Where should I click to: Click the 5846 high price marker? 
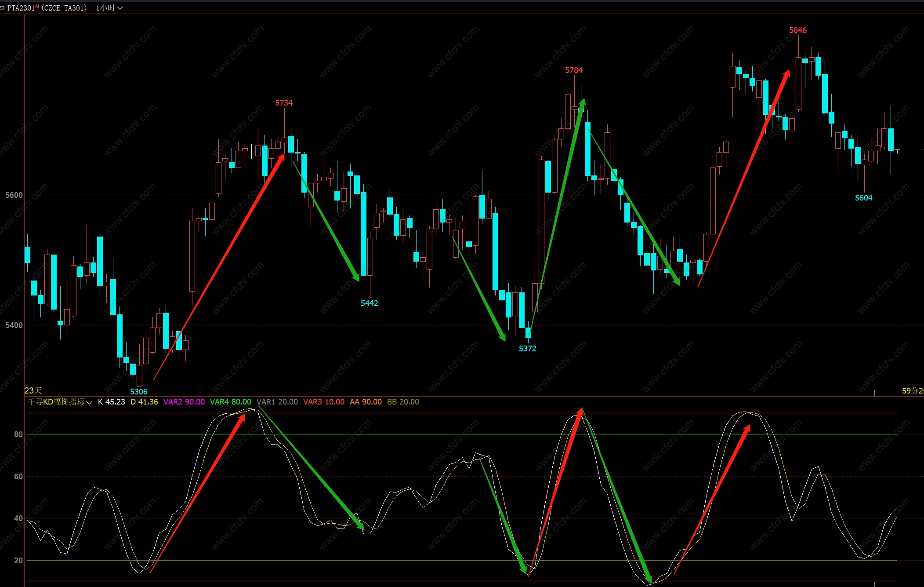[x=797, y=30]
